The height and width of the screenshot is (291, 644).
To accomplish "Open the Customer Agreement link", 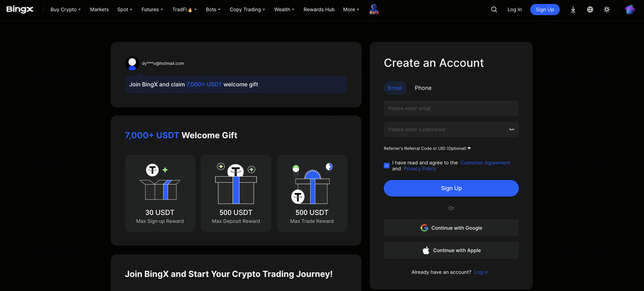I will tap(486, 163).
